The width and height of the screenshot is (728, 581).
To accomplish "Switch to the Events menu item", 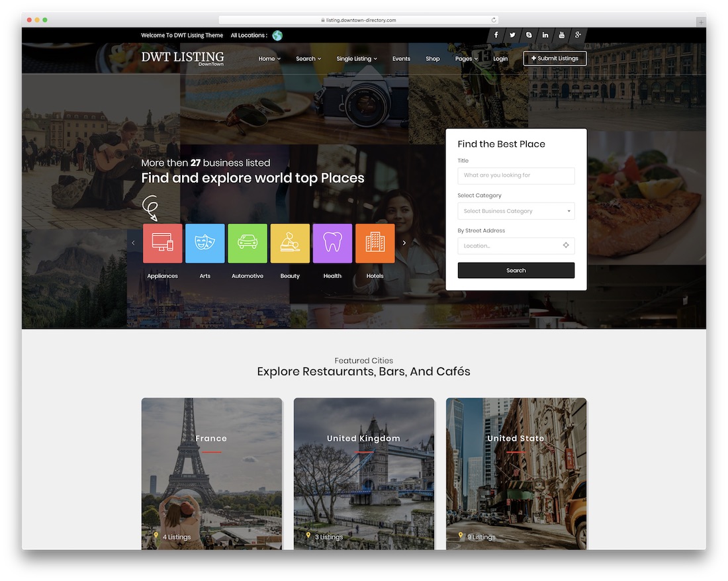I will (401, 58).
